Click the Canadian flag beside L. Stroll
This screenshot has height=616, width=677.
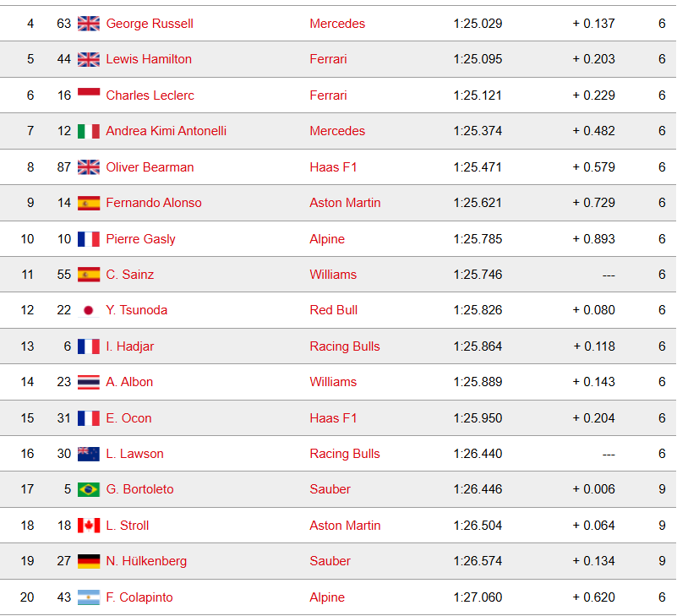pos(89,526)
